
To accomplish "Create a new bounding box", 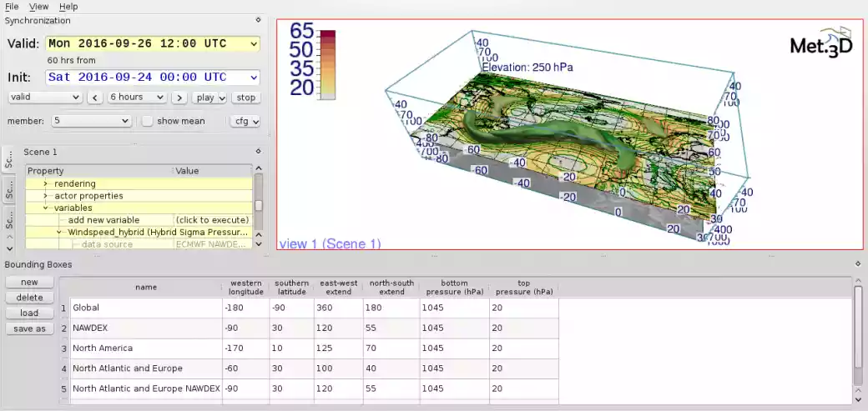I will 29,282.
